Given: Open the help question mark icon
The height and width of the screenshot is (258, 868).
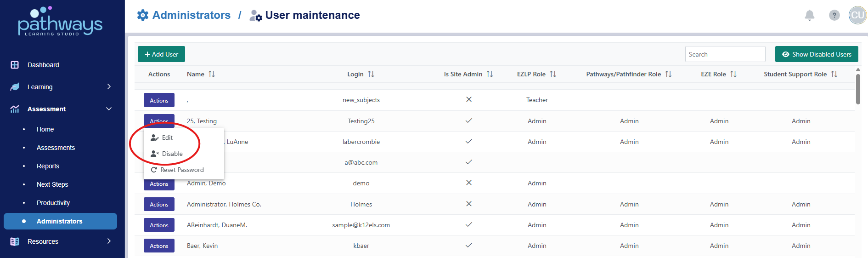Looking at the screenshot, I should (x=834, y=15).
